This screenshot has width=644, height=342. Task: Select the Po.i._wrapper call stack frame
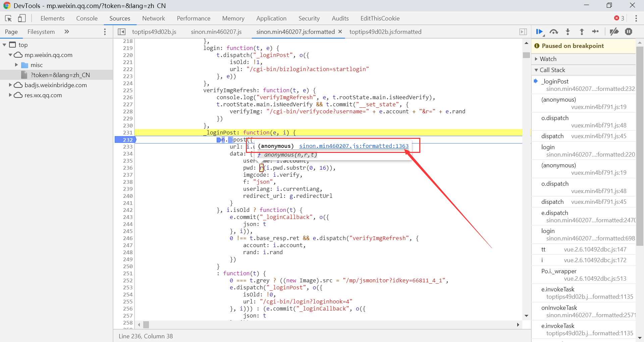pyautogui.click(x=584, y=275)
